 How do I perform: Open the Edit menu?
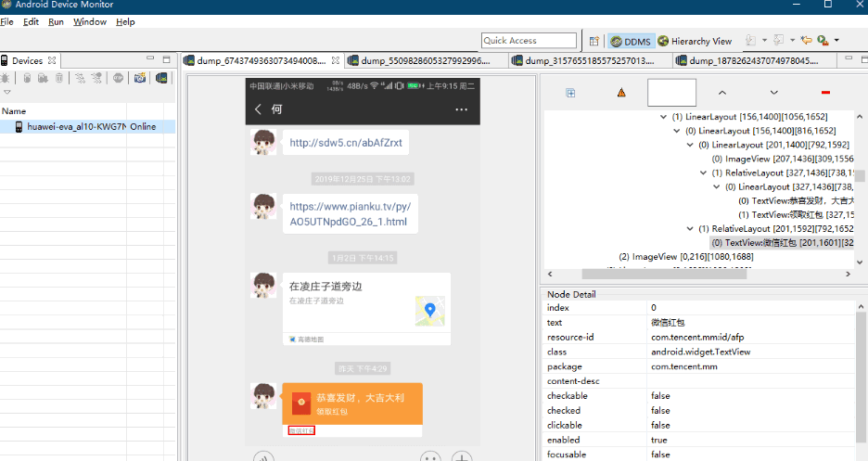coord(31,21)
